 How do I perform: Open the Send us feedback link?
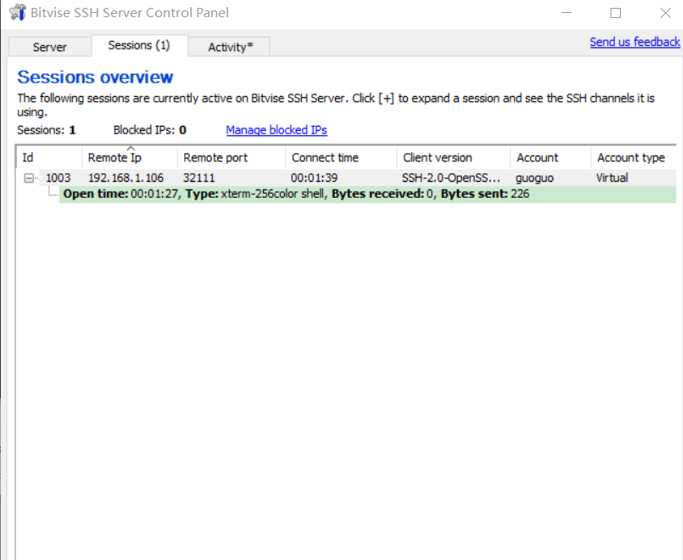tap(635, 42)
